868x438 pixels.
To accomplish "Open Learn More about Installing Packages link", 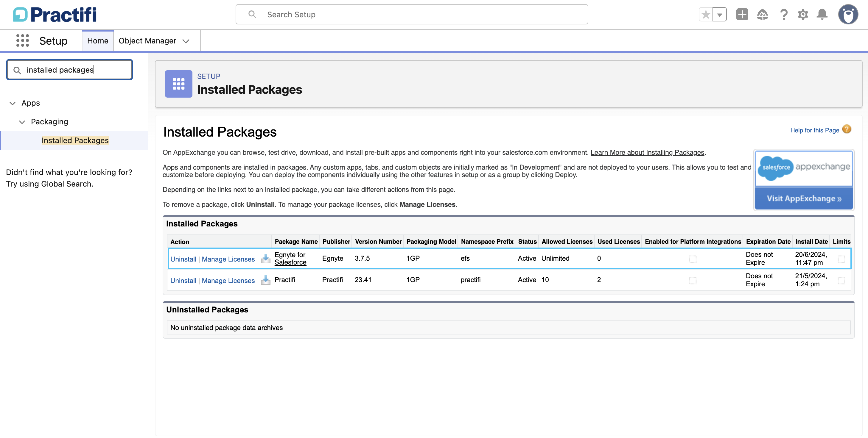I will click(647, 153).
